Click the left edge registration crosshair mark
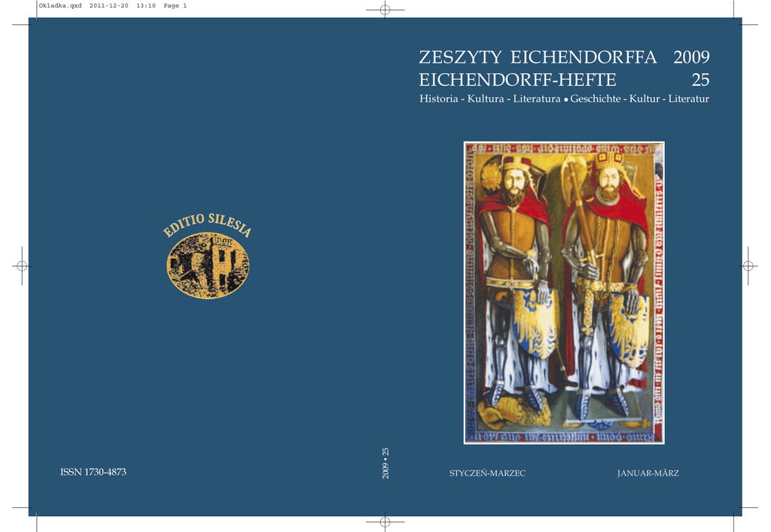The height and width of the screenshot is (532, 771). coord(21,266)
